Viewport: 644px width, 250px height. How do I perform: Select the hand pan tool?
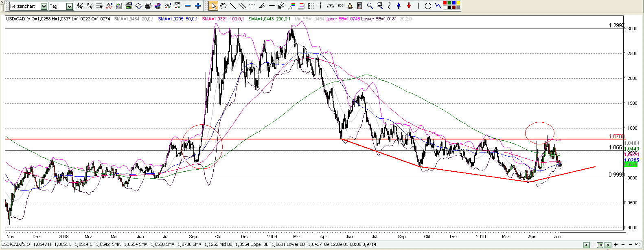[223, 6]
